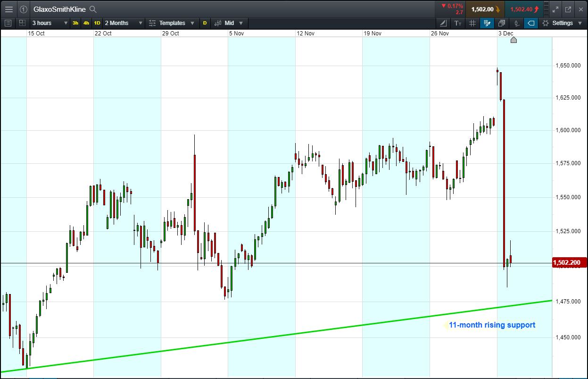Screen dimensions: 588x379
Task: Expand the Settings dropdown arrow
Action: pos(579,23)
